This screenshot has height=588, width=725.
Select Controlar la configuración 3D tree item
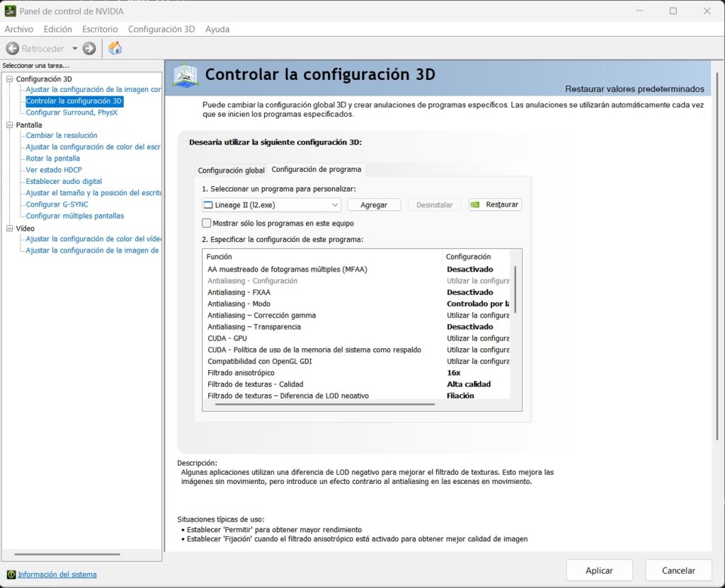coord(74,100)
